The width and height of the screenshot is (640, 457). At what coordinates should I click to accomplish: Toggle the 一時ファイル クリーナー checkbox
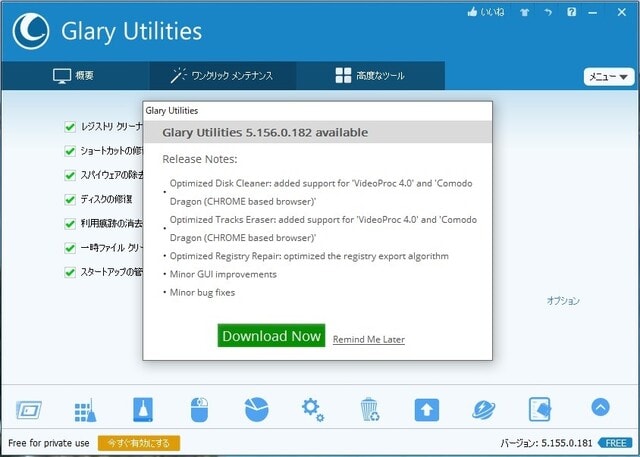pos(70,248)
